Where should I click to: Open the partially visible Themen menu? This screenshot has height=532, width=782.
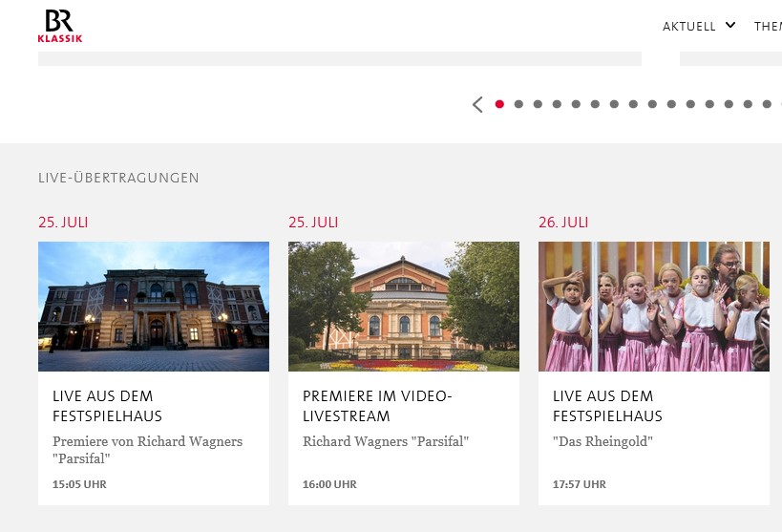tap(768, 27)
